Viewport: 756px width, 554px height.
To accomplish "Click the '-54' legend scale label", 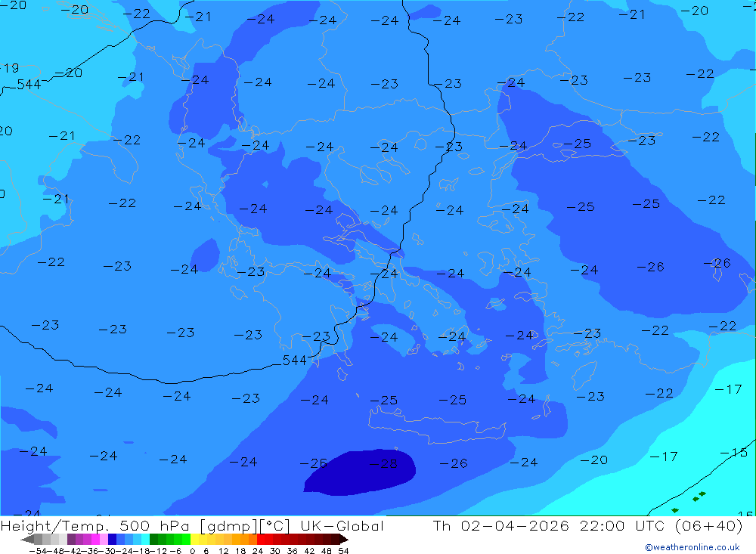I will (38, 551).
